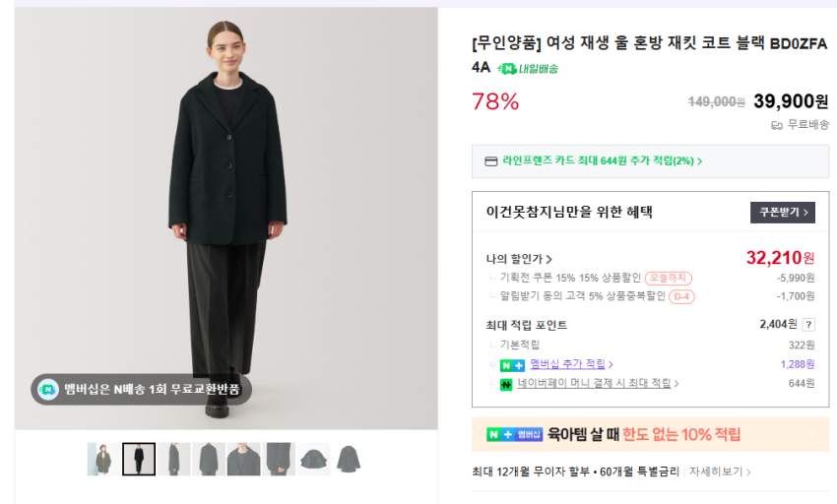The height and width of the screenshot is (504, 837).
Task: Click the N+ icon beside 멤버십 추가 적립
Action: [x=512, y=365]
